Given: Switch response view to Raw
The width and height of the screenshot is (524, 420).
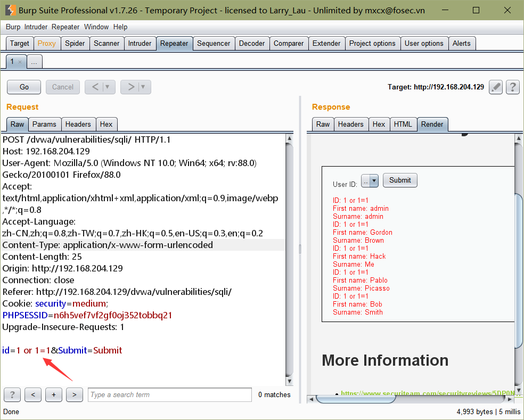Looking at the screenshot, I should tap(323, 124).
